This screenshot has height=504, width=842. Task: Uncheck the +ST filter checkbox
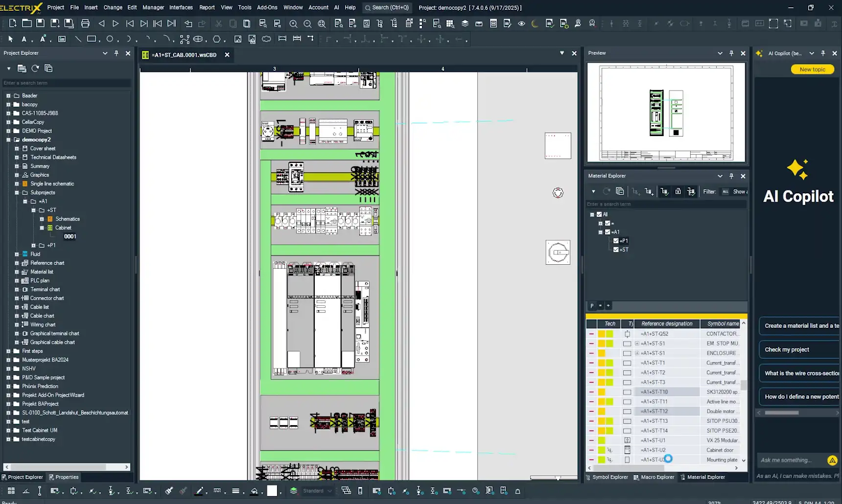(x=616, y=250)
